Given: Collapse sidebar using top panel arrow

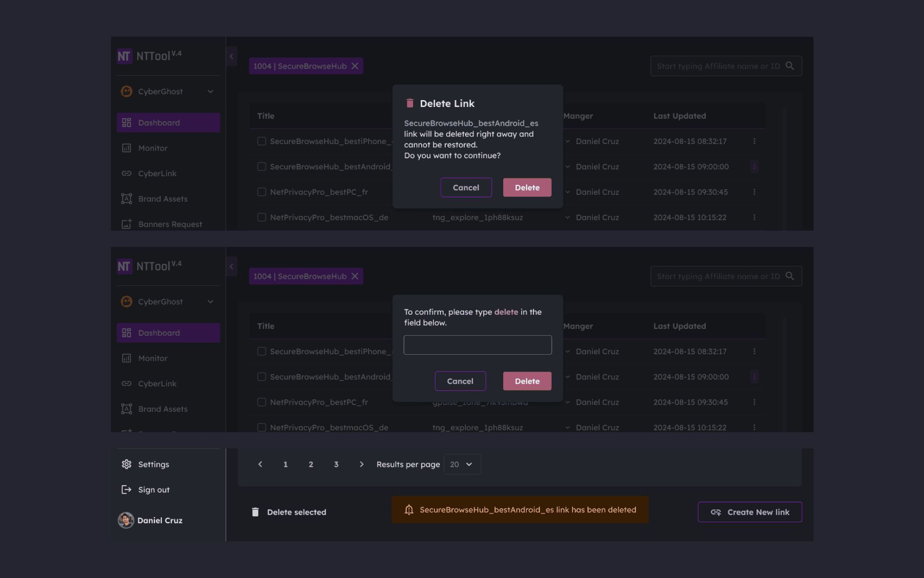Looking at the screenshot, I should tap(231, 56).
